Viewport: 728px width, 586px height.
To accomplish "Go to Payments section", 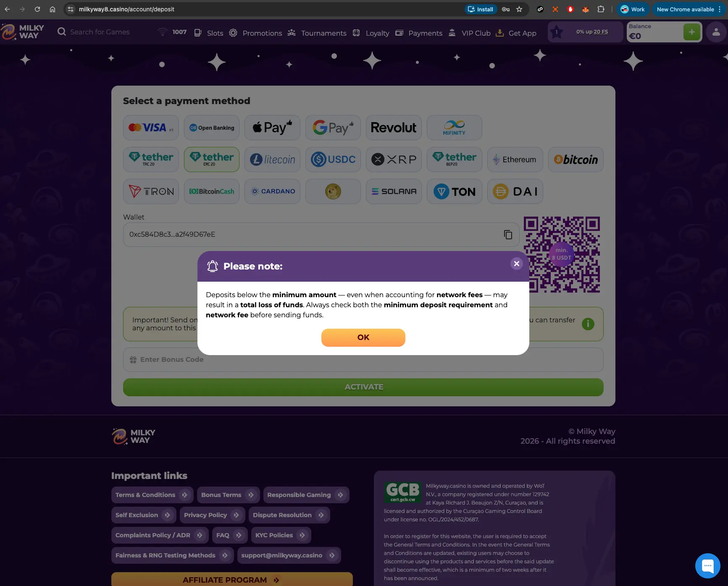I will [419, 33].
